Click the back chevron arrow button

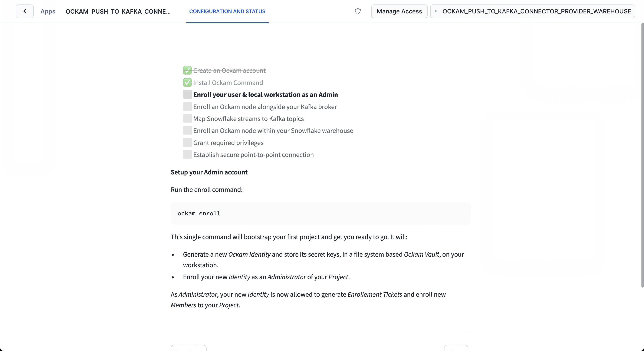point(24,11)
